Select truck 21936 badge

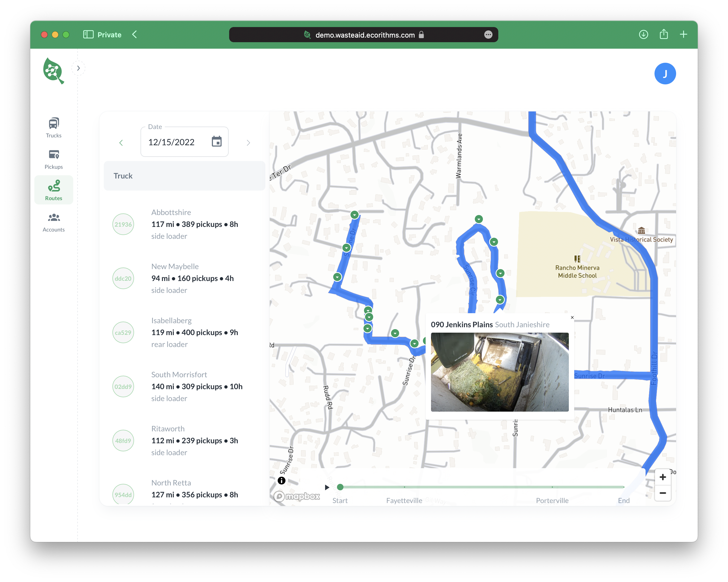(x=123, y=224)
